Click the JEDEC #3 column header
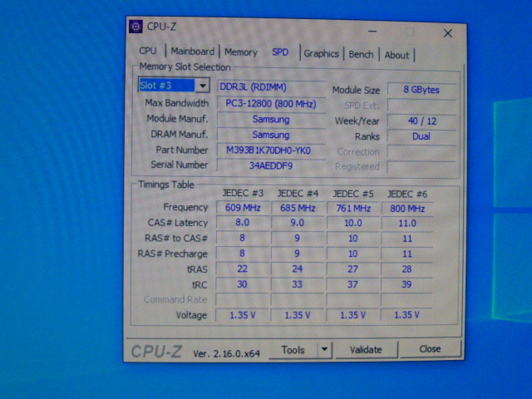This screenshot has width=532, height=399. click(x=243, y=194)
